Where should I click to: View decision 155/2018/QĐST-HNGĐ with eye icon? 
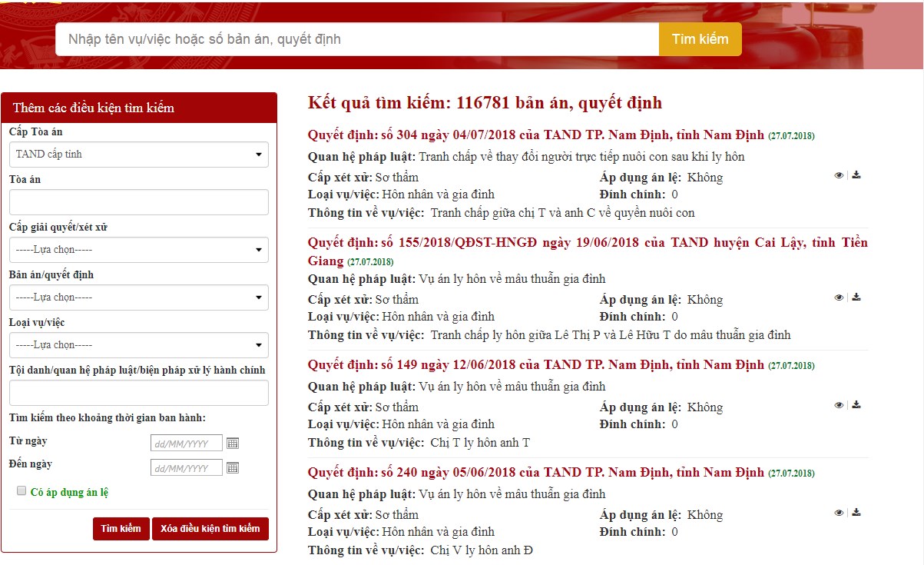coord(839,297)
